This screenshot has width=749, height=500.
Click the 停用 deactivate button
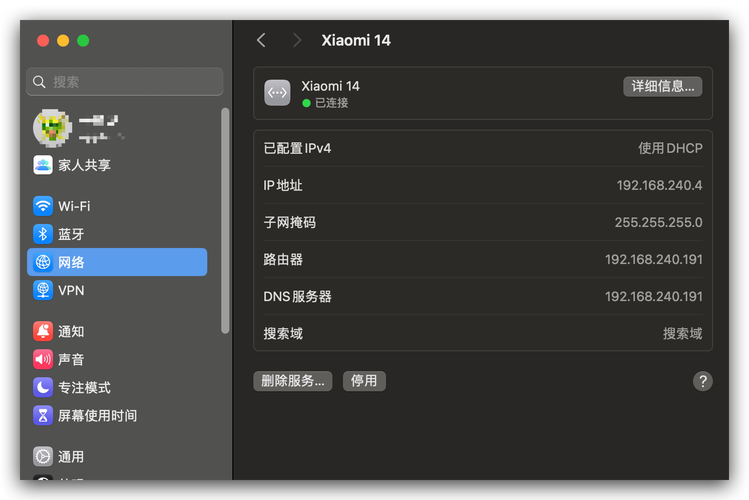click(x=364, y=381)
